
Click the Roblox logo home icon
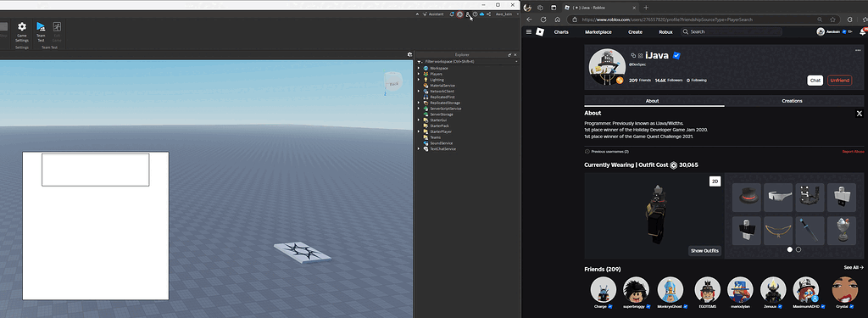tap(540, 32)
